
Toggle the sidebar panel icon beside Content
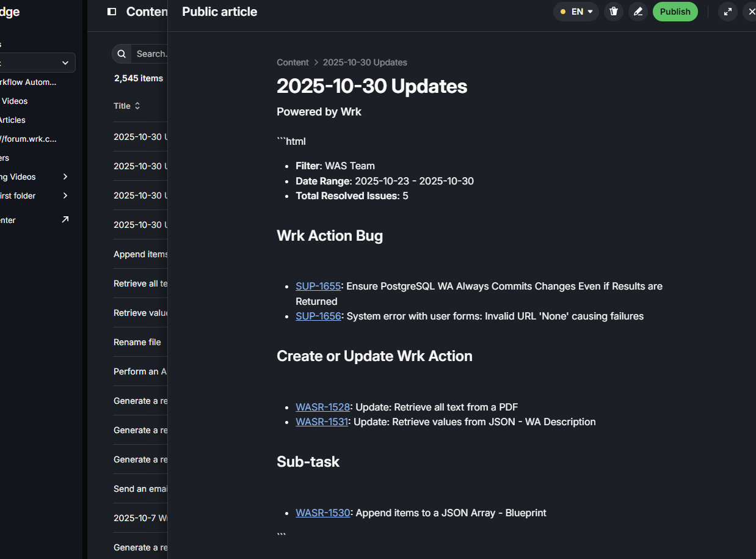click(112, 12)
